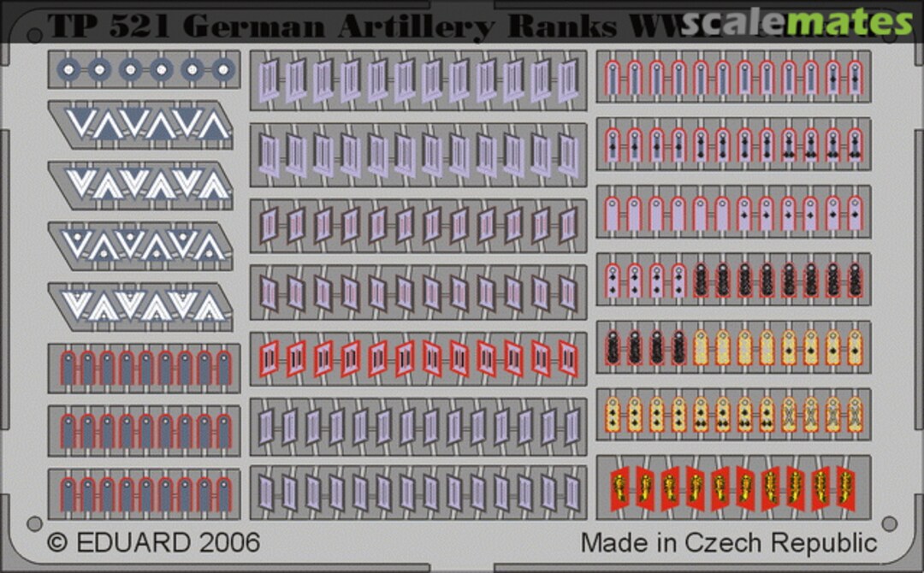The width and height of the screenshot is (924, 573).
Task: Click the small round hole in bottom-left corner
Action: (34, 523)
